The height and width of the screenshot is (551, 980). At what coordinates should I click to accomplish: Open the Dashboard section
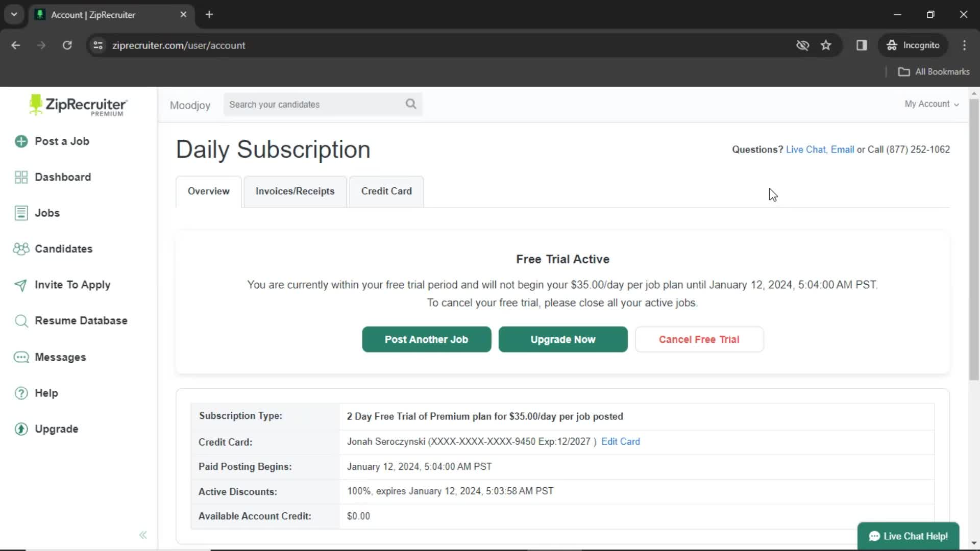tap(63, 177)
